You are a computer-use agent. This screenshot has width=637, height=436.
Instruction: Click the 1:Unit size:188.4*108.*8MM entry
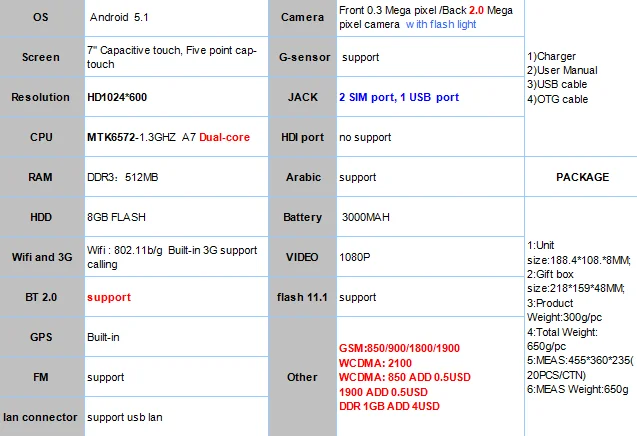tap(579, 253)
